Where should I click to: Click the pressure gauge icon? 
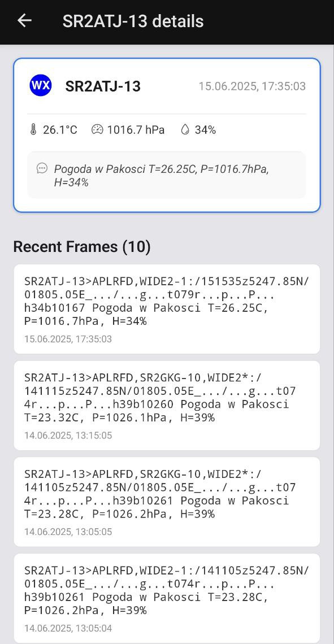(97, 130)
